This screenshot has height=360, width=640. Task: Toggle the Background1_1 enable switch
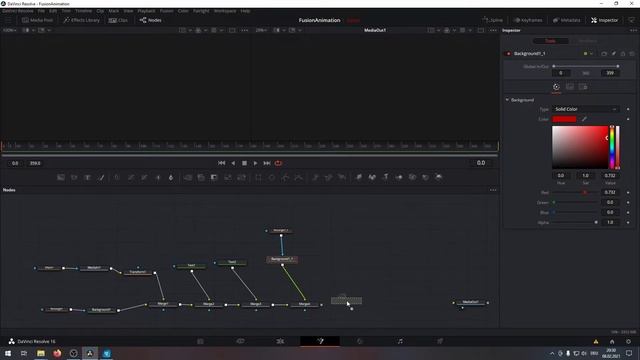(509, 53)
